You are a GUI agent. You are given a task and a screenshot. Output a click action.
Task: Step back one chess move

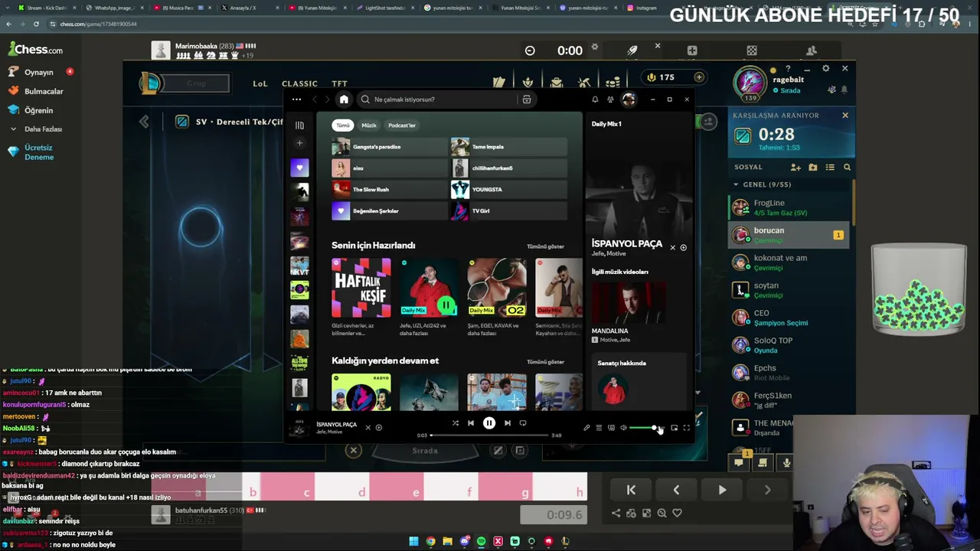pyautogui.click(x=676, y=490)
